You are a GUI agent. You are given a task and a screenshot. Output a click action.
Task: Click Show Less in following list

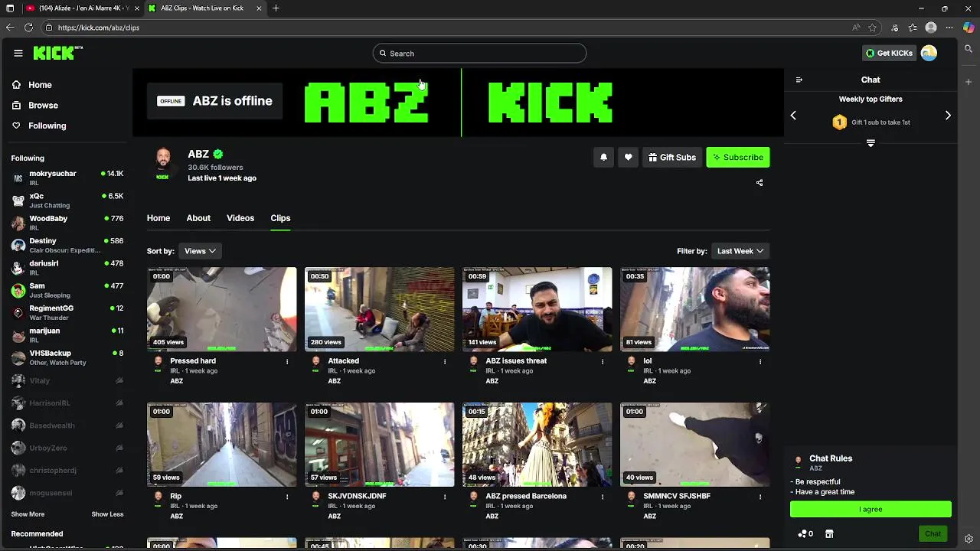pos(107,514)
